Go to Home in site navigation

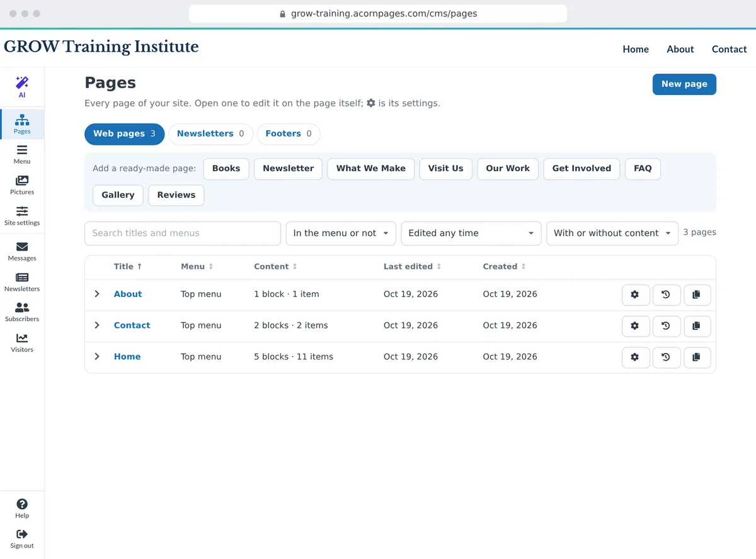(x=636, y=49)
